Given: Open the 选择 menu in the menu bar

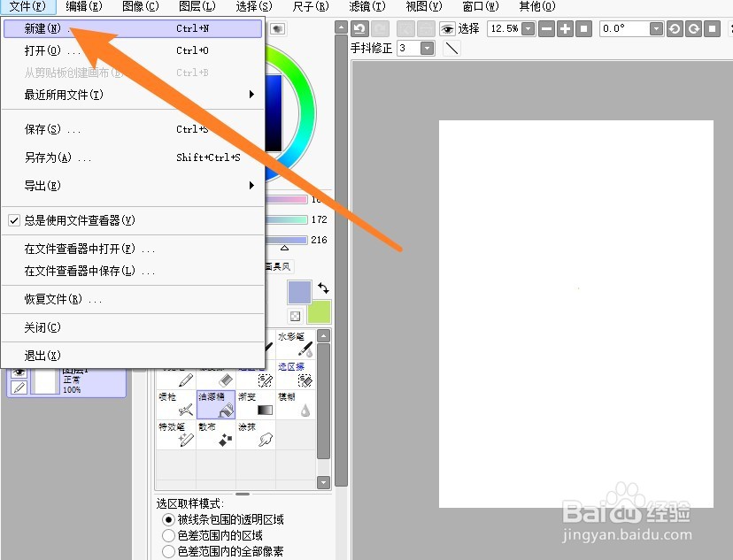Looking at the screenshot, I should coord(254,6).
